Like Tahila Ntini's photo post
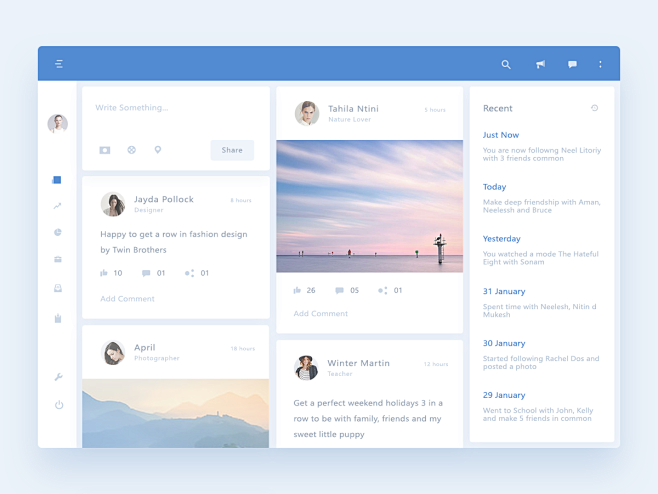This screenshot has height=494, width=658. tap(297, 291)
